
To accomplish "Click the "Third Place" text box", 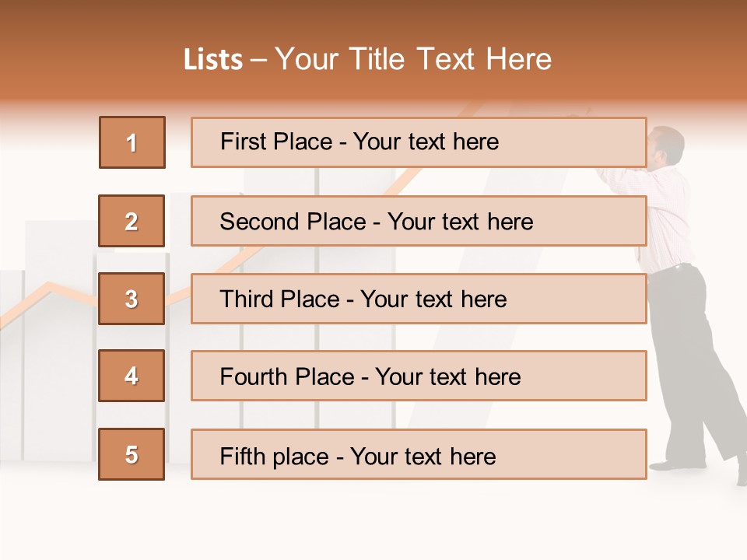I will coord(419,299).
